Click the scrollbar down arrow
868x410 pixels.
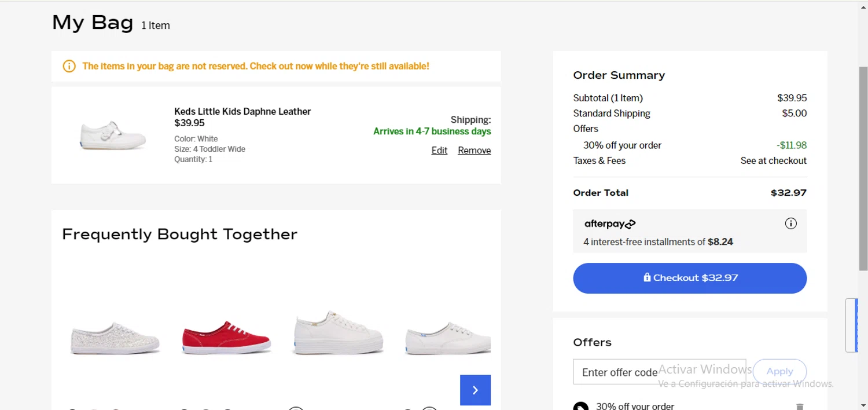863,405
